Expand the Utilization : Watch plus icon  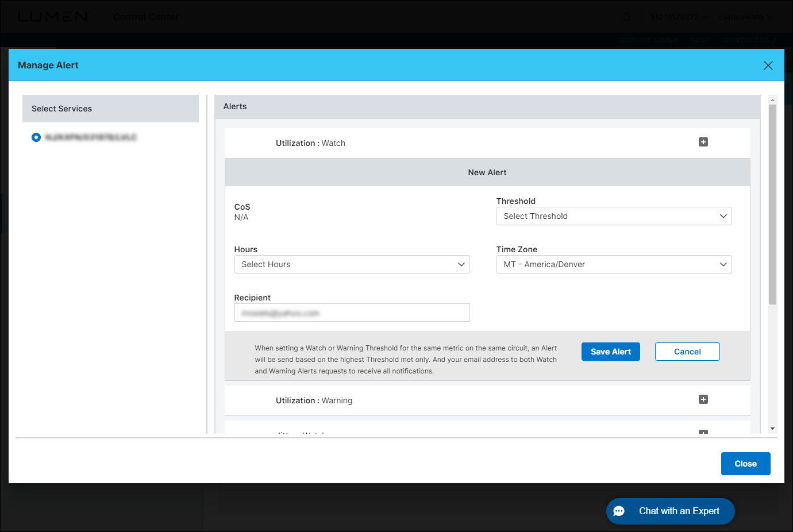(703, 142)
